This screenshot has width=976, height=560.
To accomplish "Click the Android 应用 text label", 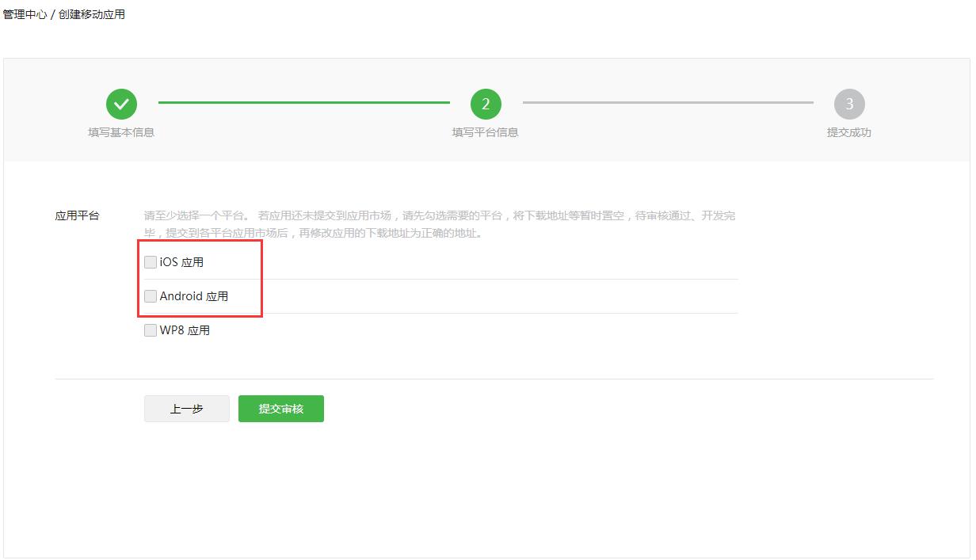I will click(195, 296).
